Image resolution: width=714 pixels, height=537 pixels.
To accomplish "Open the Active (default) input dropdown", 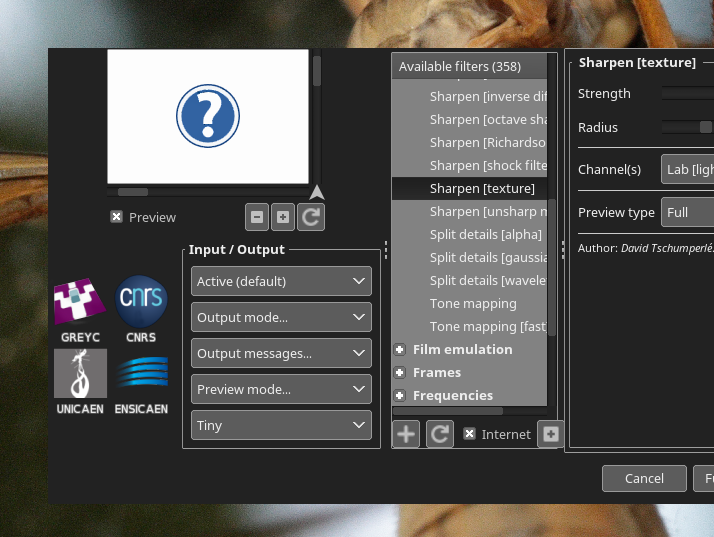I will tap(281, 281).
